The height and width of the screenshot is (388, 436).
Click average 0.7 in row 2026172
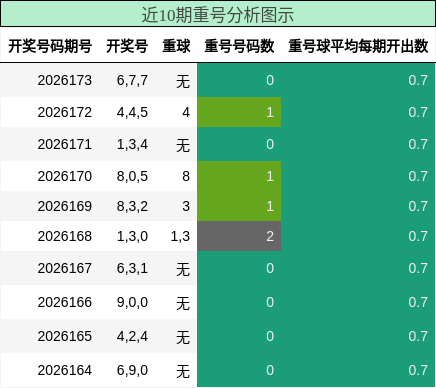(418, 112)
